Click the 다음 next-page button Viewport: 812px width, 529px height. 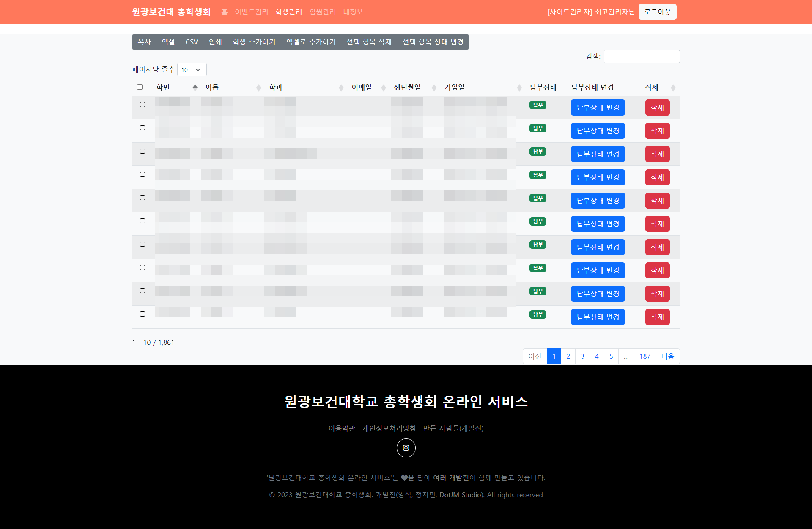click(668, 356)
